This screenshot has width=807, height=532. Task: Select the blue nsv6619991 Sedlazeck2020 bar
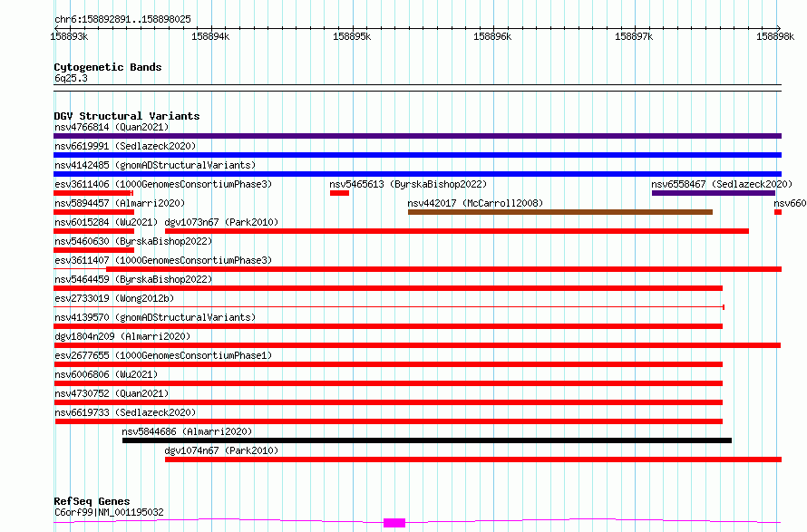pos(417,155)
